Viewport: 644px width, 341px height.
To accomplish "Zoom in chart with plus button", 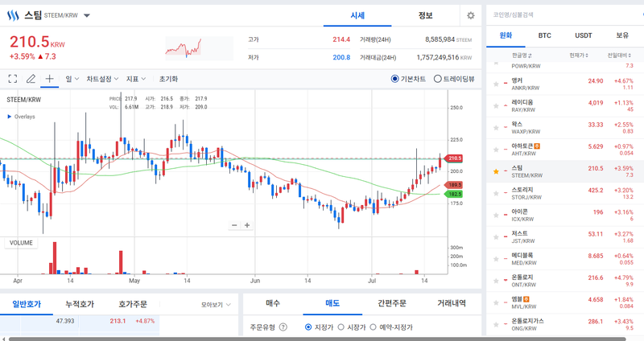I will 247,225.
